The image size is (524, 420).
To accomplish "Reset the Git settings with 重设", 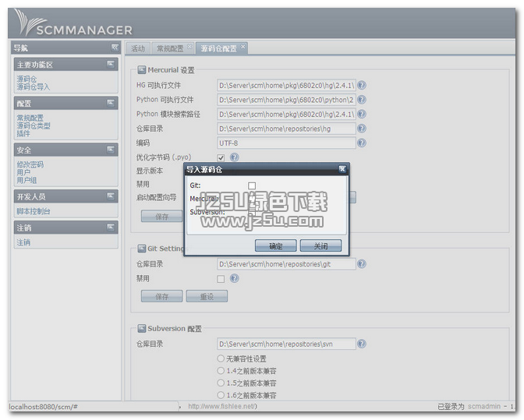I will 207,296.
